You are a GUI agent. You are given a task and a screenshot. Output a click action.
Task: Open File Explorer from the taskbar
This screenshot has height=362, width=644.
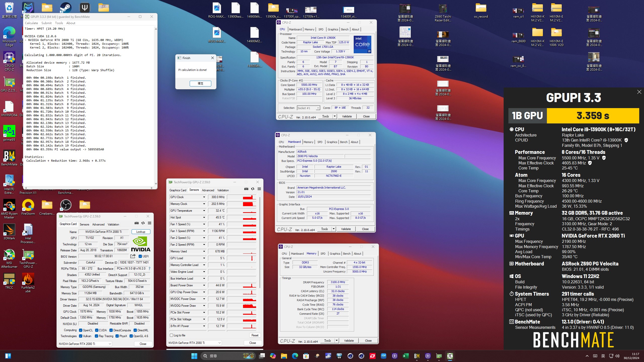[284, 356]
